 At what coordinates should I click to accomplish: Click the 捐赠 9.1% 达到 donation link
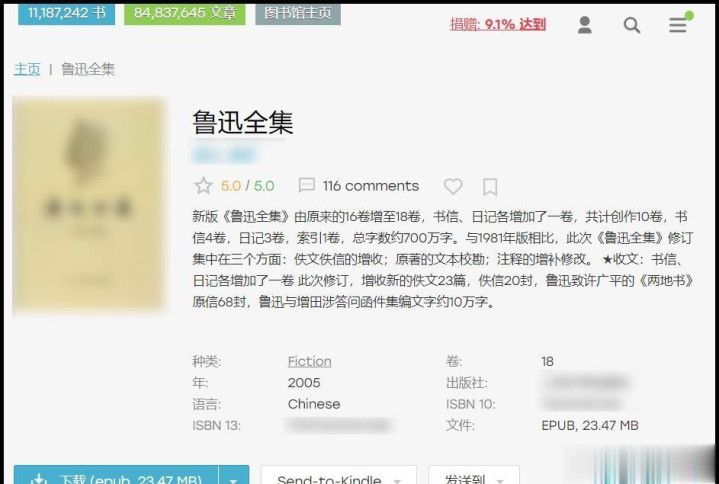498,24
